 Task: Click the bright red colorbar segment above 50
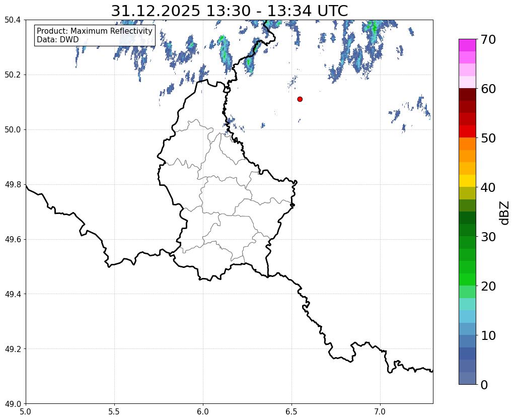(467, 131)
